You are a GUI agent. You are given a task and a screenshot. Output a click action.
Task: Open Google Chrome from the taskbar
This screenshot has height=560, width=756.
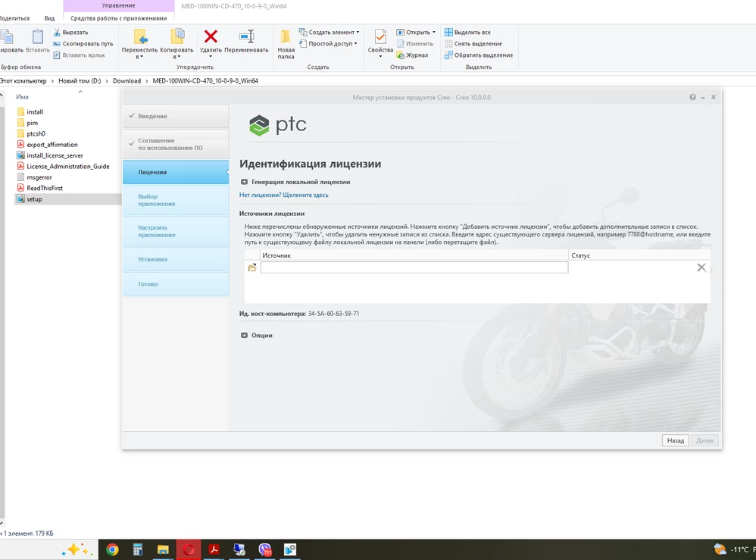pos(112,549)
